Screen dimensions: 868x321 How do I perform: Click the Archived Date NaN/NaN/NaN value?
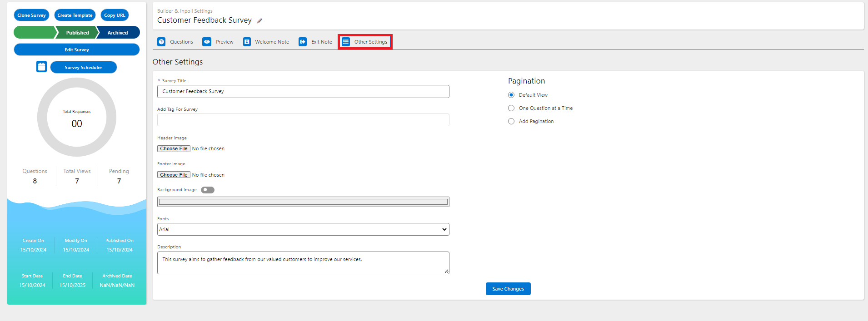click(x=117, y=285)
